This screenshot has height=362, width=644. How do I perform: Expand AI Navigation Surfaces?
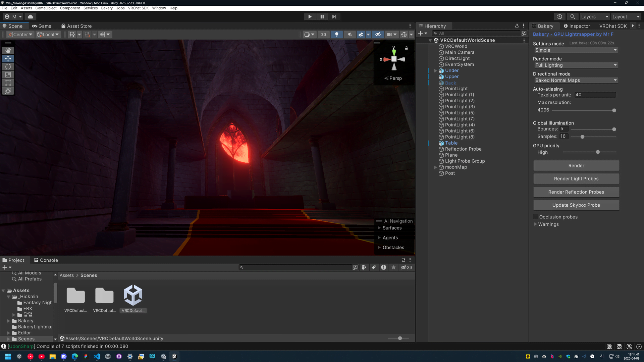click(x=379, y=228)
